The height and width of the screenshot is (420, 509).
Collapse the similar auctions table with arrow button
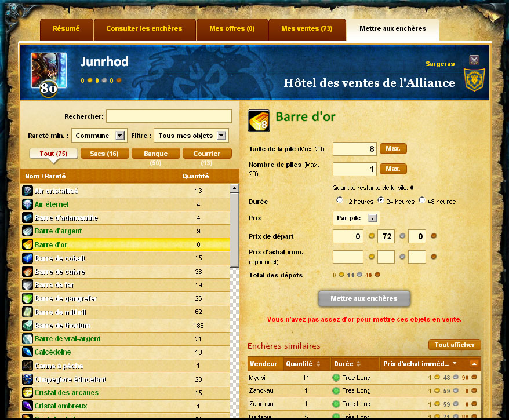474,364
